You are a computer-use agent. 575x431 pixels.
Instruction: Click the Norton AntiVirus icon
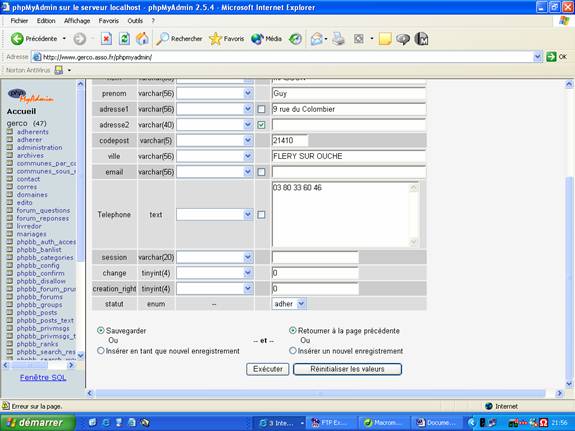click(59, 70)
